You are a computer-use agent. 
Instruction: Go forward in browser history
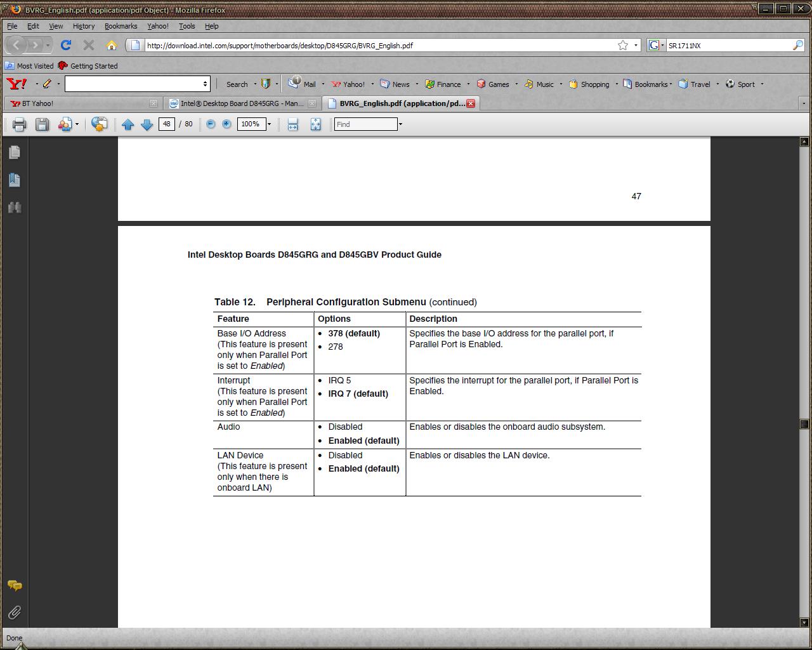[x=36, y=45]
